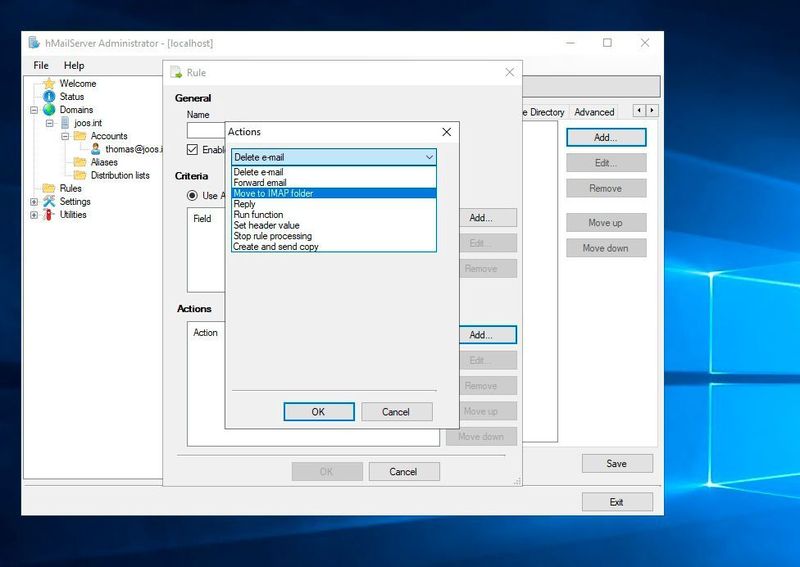The width and height of the screenshot is (800, 567).
Task: Choose Reply from the action list
Action: click(334, 204)
